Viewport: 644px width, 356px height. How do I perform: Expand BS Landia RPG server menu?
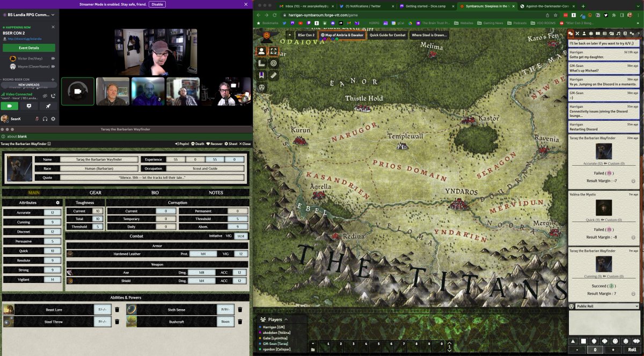[53, 14]
